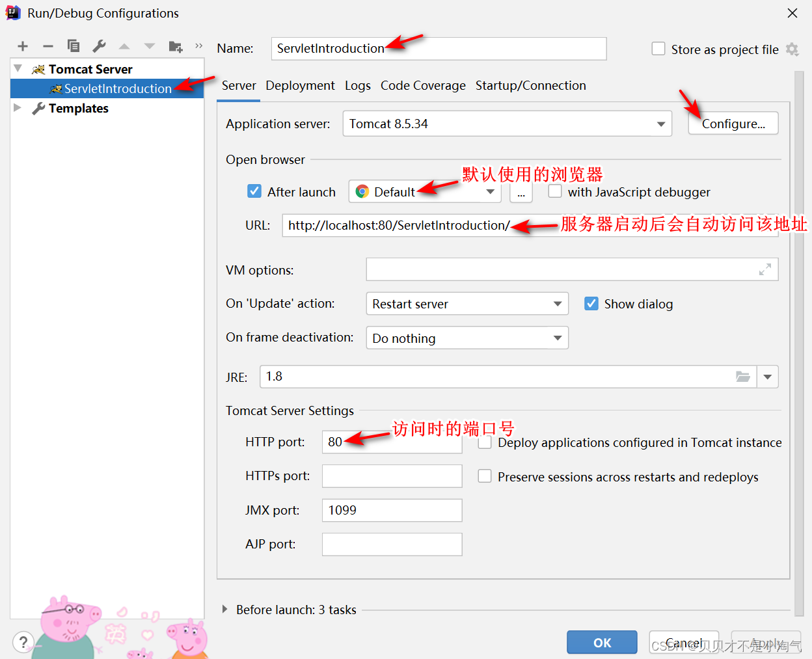This screenshot has width=812, height=659.
Task: Browse for browser with ellipsis button
Action: coord(521,192)
